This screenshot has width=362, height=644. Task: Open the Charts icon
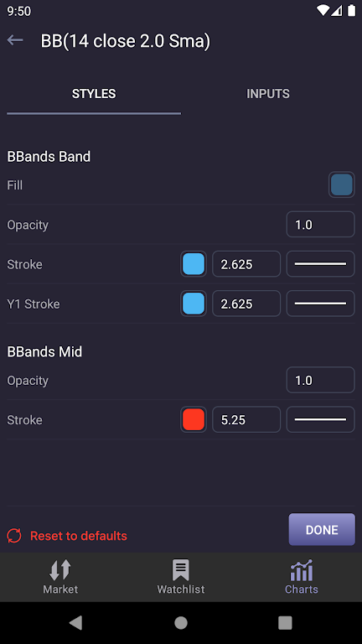click(302, 569)
